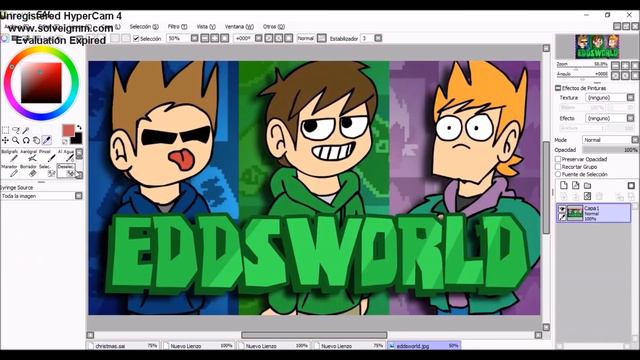Viewport: 640px width, 360px height.
Task: Select the Lasso tool
Action: click(x=16, y=131)
